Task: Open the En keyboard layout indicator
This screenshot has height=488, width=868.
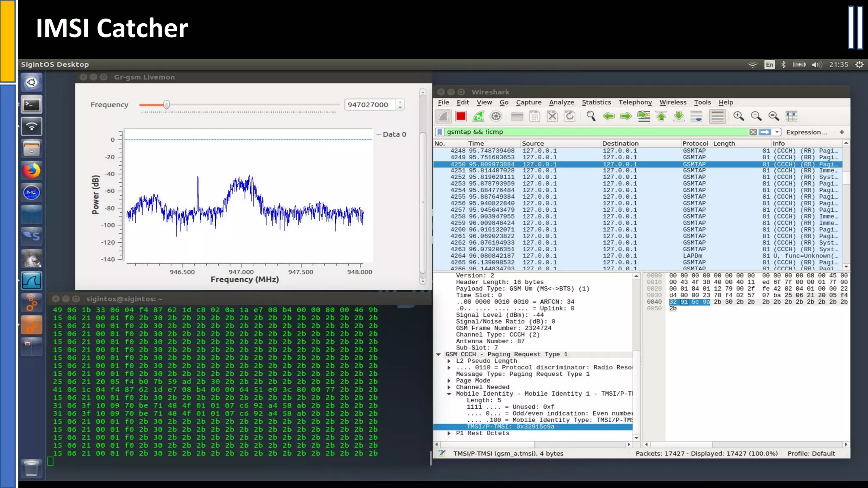Action: tap(770, 64)
